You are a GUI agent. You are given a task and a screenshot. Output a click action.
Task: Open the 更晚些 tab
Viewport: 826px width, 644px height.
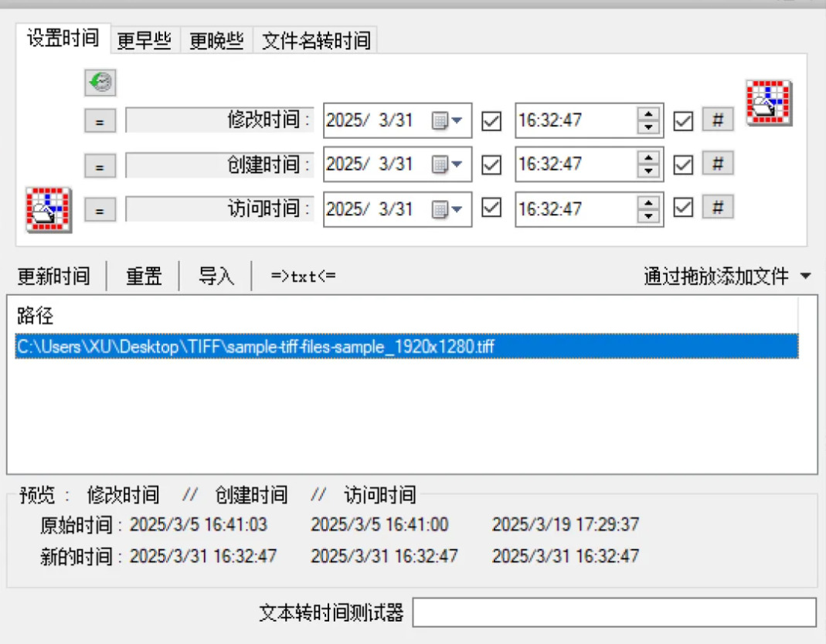(x=216, y=40)
